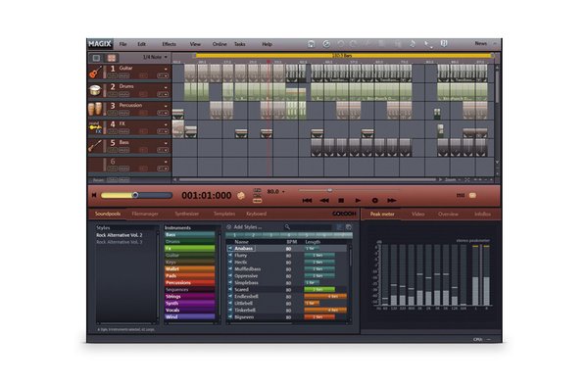Viewport: 588px width, 387px height.
Task: Click the yellow position slider in transport
Action: [136, 195]
